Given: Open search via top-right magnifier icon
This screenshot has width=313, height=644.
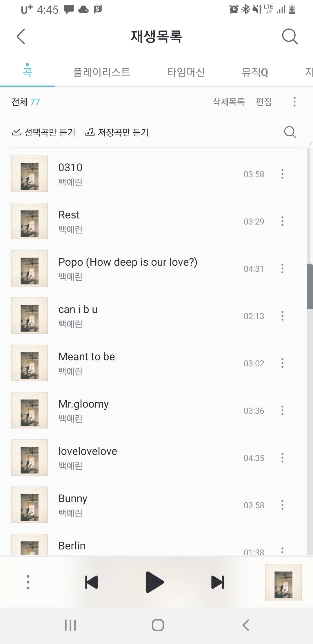Looking at the screenshot, I should point(290,37).
